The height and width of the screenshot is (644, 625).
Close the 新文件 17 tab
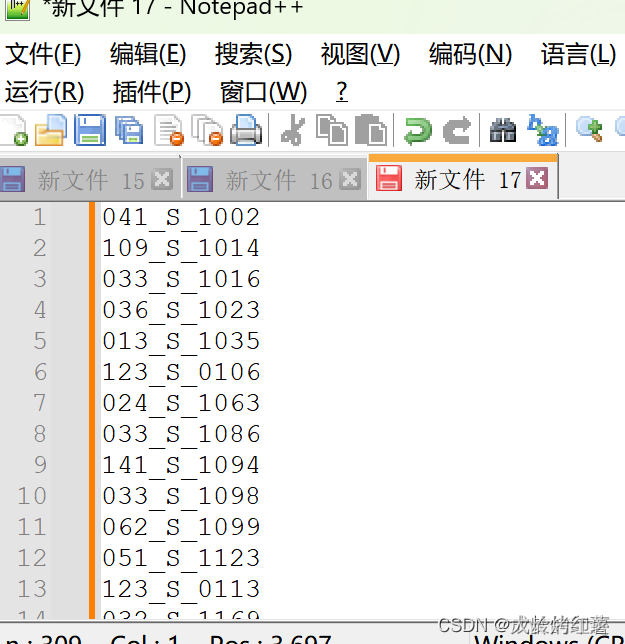pos(538,178)
